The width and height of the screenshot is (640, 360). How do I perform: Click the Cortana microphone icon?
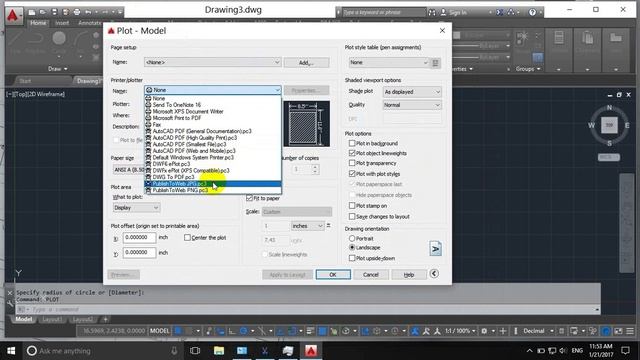[x=174, y=351]
